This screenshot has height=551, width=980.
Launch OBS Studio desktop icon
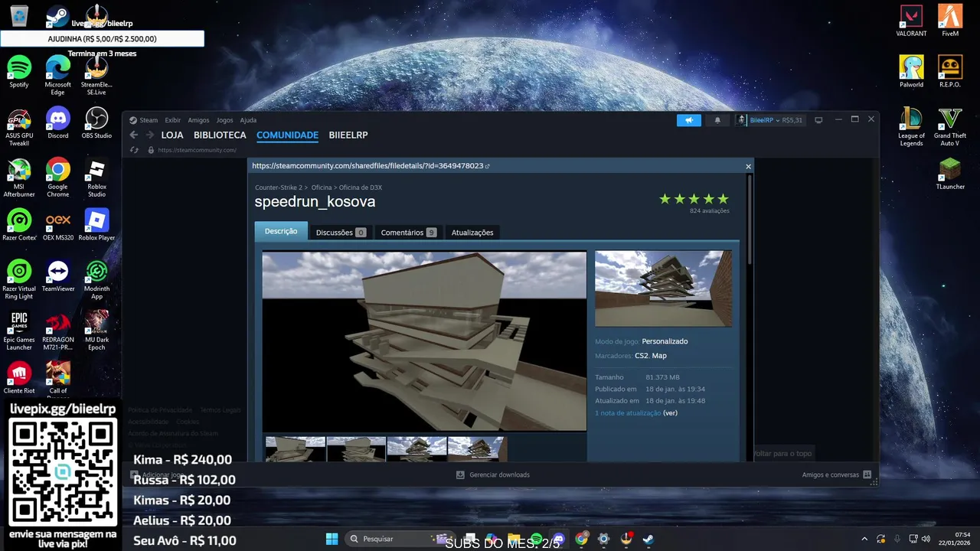[96, 122]
